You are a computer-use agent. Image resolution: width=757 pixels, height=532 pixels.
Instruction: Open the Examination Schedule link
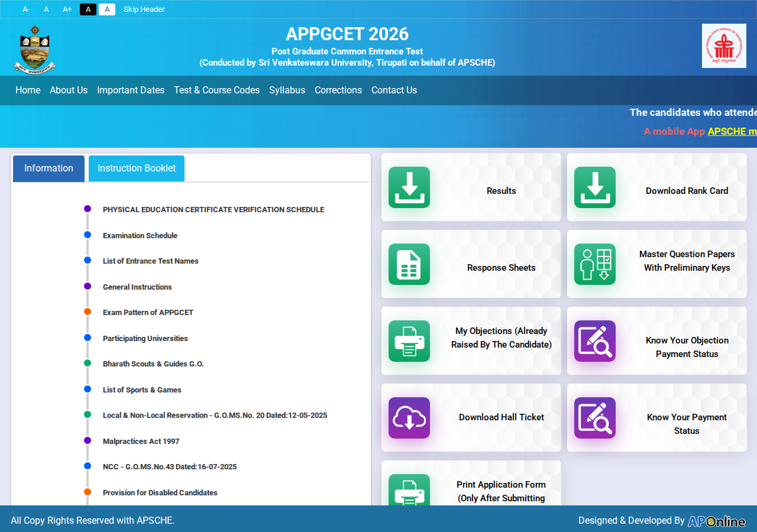click(140, 236)
